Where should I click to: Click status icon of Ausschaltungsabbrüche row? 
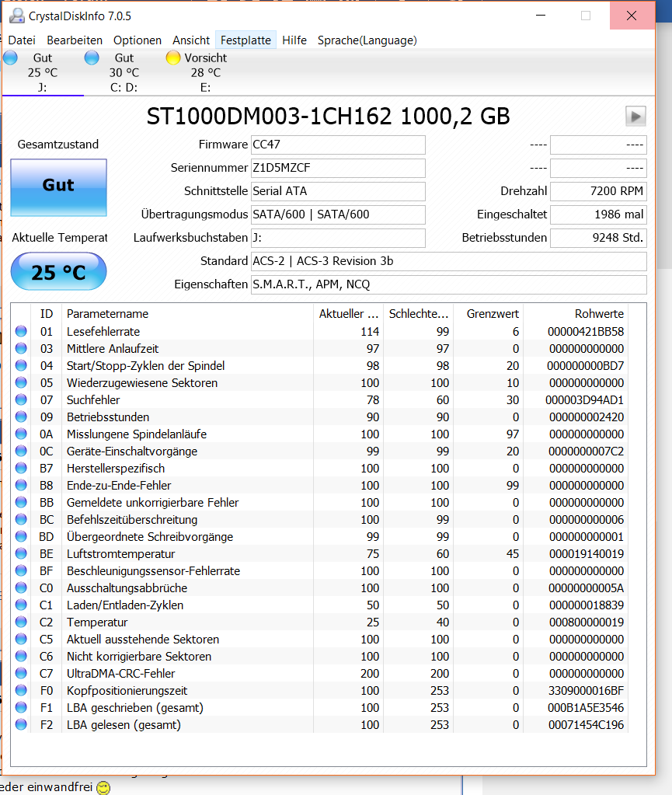coord(21,588)
